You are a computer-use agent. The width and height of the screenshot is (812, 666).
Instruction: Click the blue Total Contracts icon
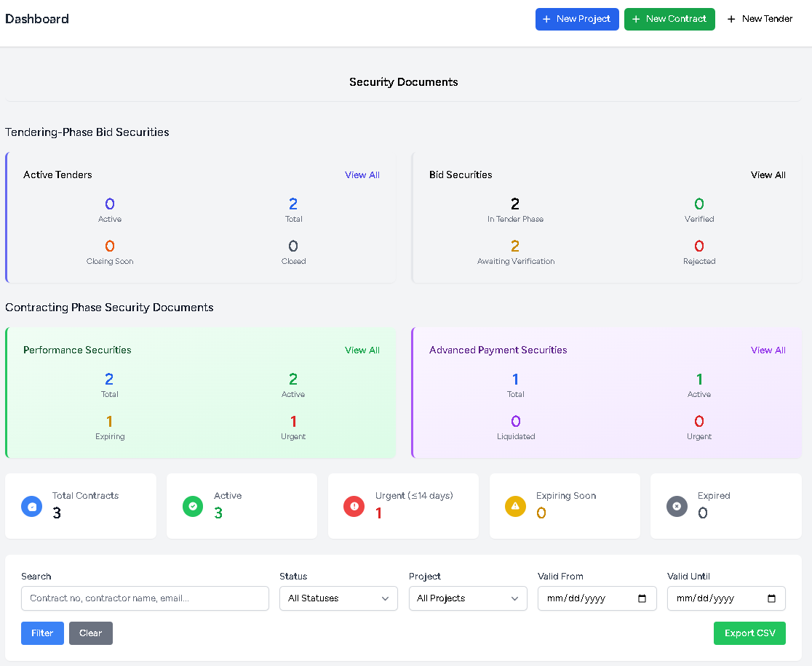(x=31, y=506)
